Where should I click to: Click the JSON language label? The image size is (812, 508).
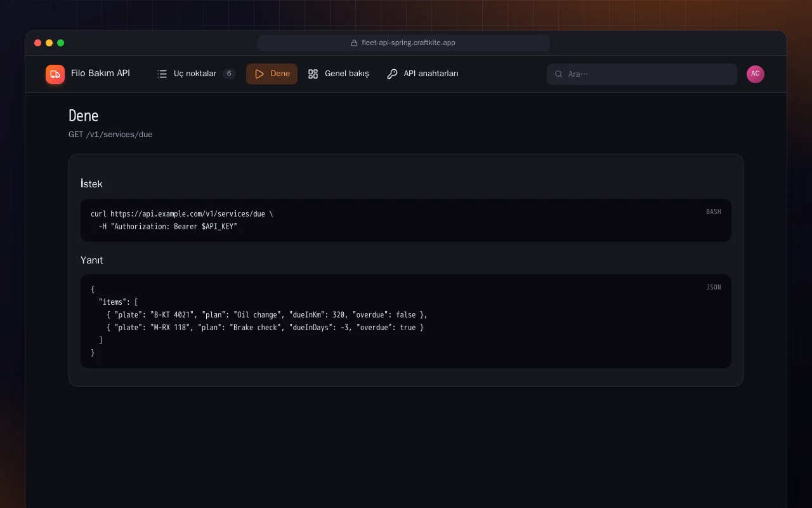point(714,288)
